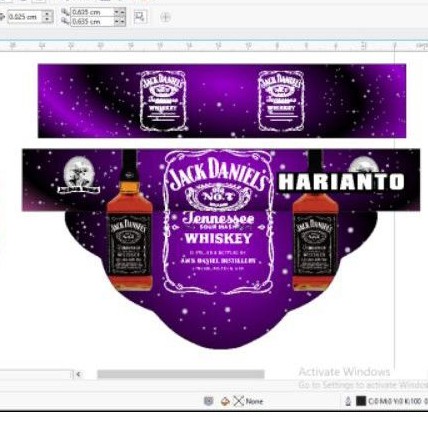Select the right Jack Daniel's logo in top banner
The image size is (428, 428).
[281, 101]
